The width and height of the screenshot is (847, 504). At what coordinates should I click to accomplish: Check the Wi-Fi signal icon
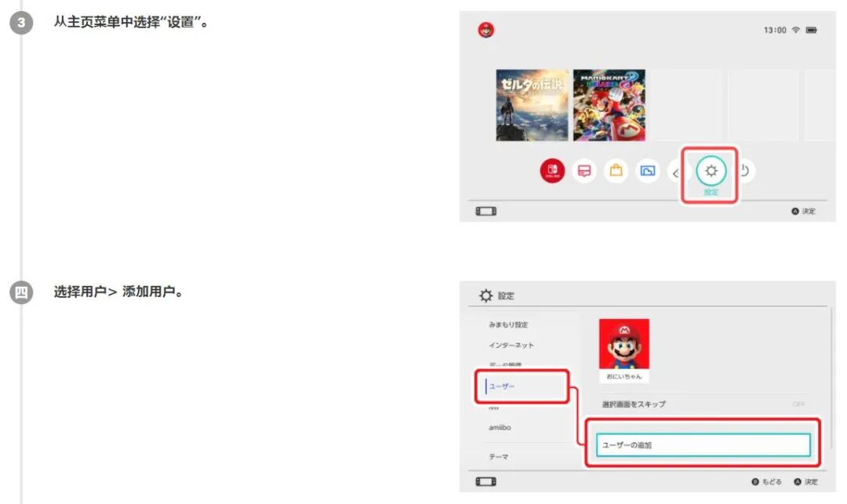tap(796, 31)
